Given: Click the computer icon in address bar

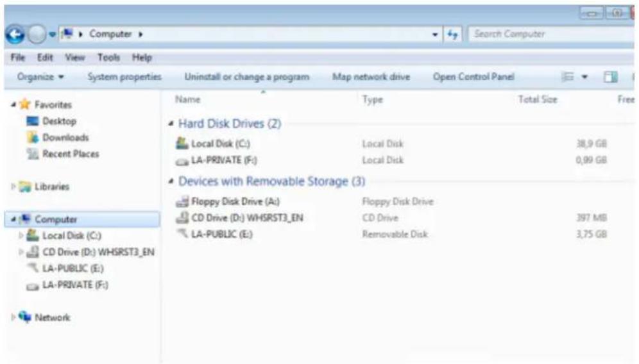Looking at the screenshot, I should point(67,34).
